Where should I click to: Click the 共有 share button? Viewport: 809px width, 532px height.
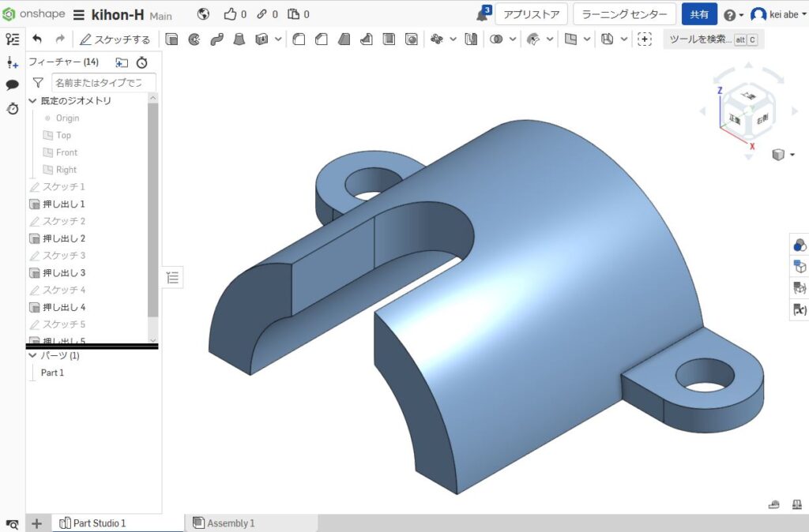pos(699,14)
